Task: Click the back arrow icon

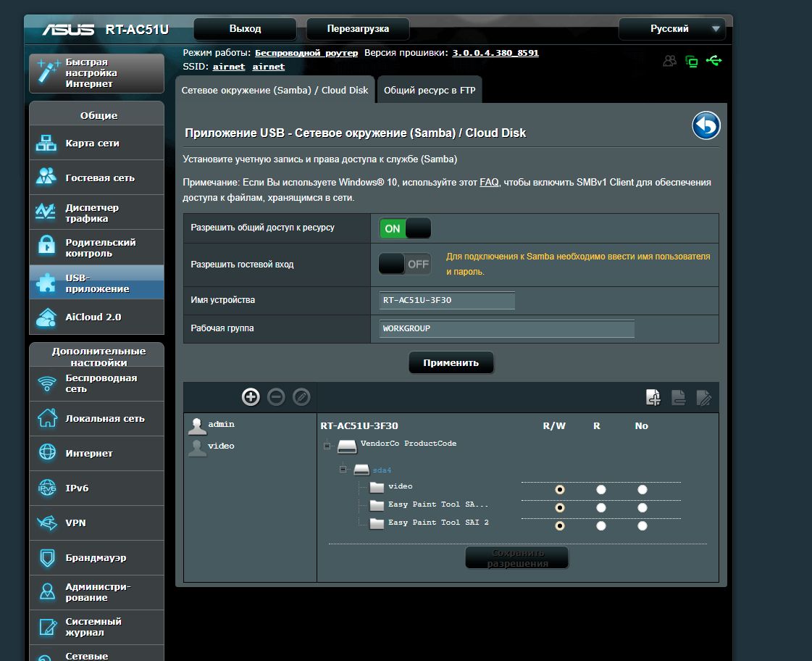Action: [x=706, y=126]
